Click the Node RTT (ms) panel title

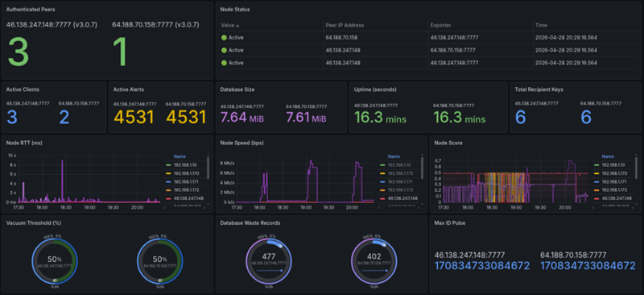tap(24, 143)
